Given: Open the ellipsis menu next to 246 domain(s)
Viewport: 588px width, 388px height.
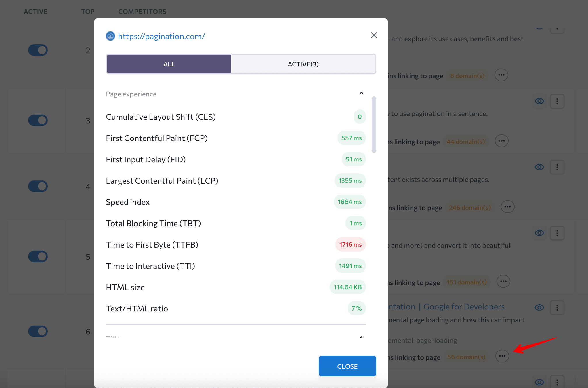Looking at the screenshot, I should [507, 207].
